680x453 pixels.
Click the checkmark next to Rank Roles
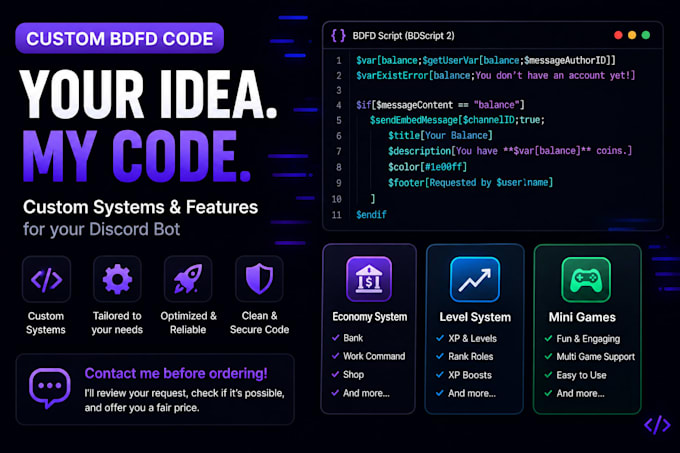pos(440,356)
